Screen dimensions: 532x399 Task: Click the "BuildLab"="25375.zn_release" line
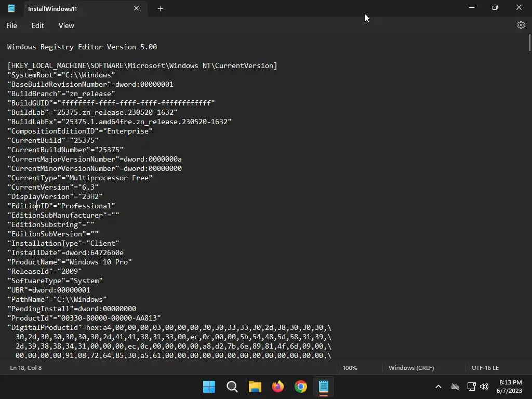pos(92,112)
